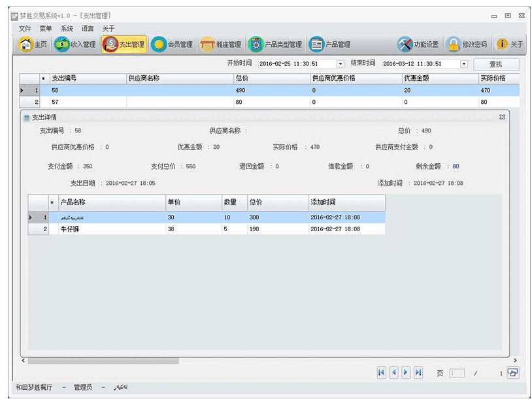Click the 查找 search button
532x399 pixels.
click(x=496, y=64)
